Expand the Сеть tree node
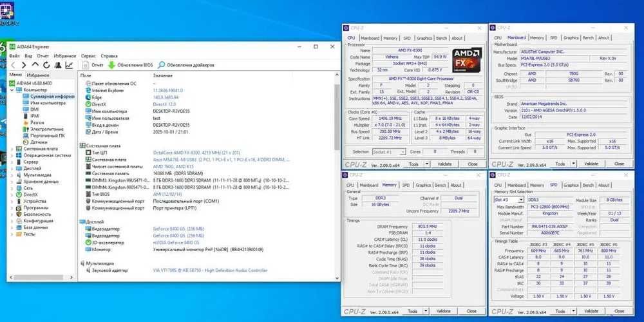Image resolution: width=644 pixels, height=322 pixels. (x=12, y=188)
